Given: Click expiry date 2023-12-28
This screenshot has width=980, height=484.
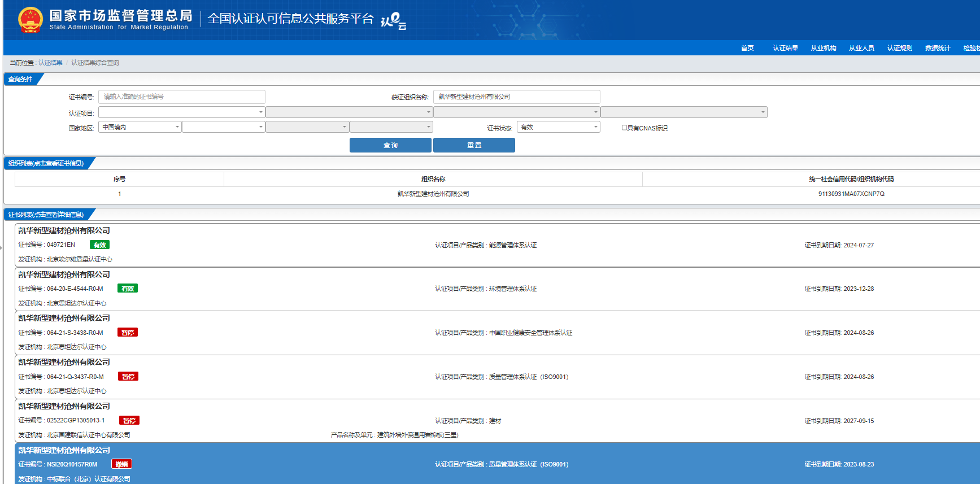Looking at the screenshot, I should click(x=859, y=289).
